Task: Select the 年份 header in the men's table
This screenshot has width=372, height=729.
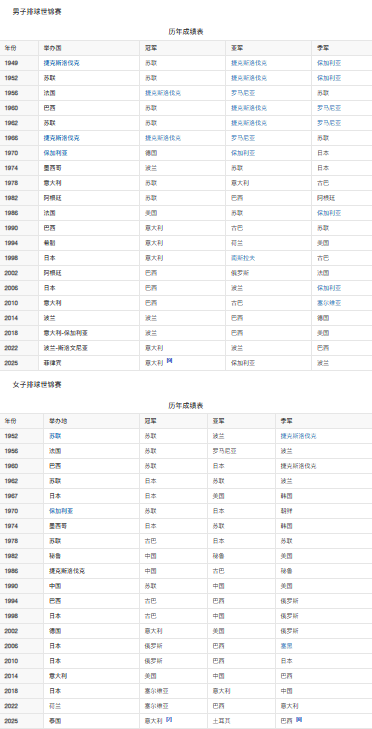Action: [x=10, y=48]
